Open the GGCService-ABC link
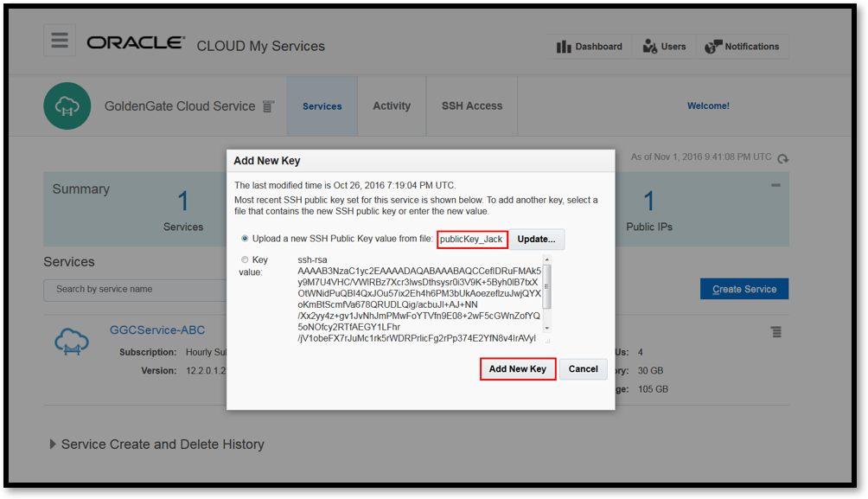The image size is (868, 499). coord(157,330)
